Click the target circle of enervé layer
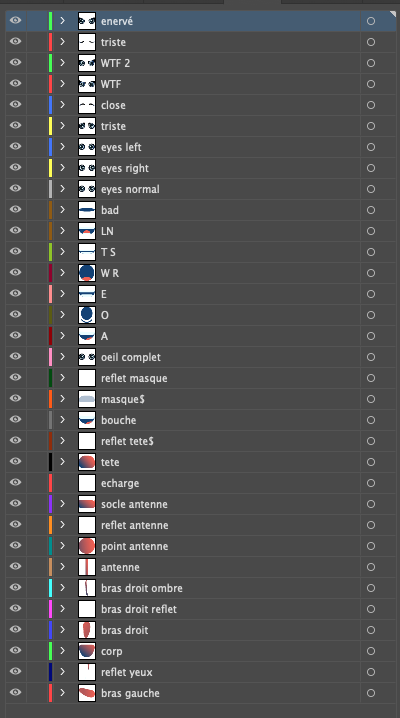400x718 pixels. pyautogui.click(x=371, y=21)
